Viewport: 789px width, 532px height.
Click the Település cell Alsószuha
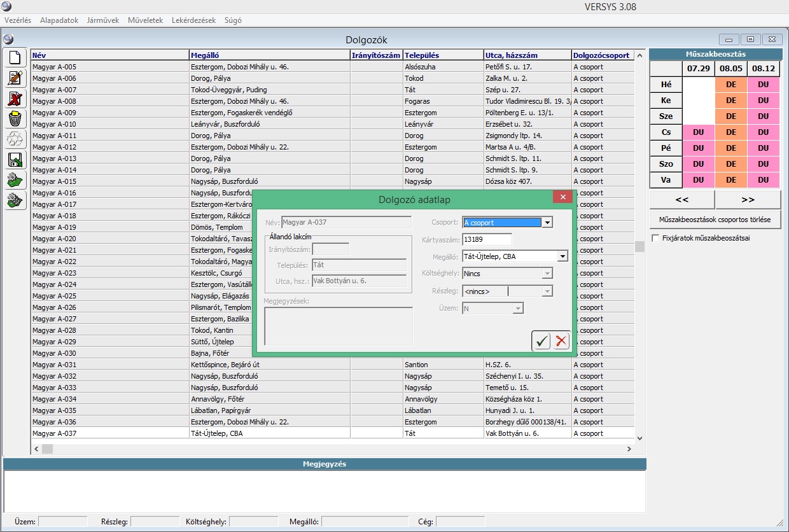point(443,67)
